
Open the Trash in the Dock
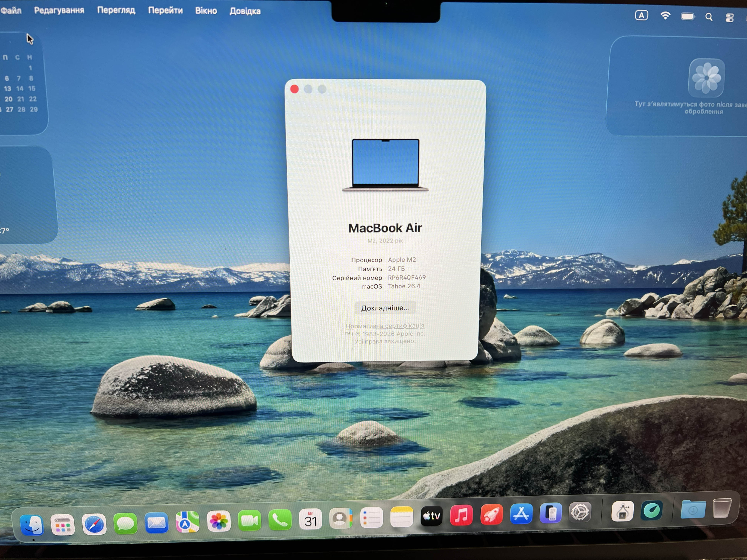tap(722, 508)
